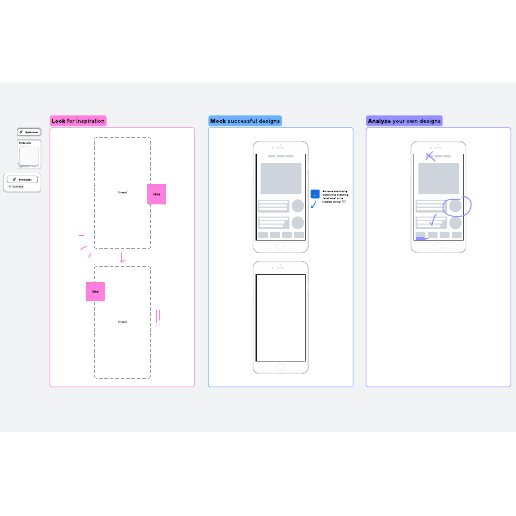The image size is (516, 516).
Task: Click the lower left pill button with icon
Action: pos(22,179)
